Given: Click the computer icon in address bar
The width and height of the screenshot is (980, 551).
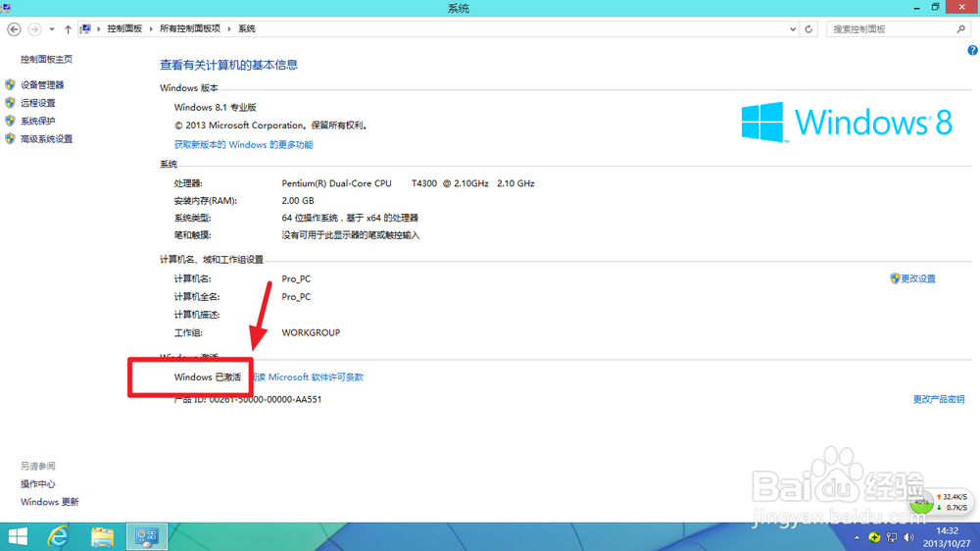Looking at the screenshot, I should tap(85, 28).
